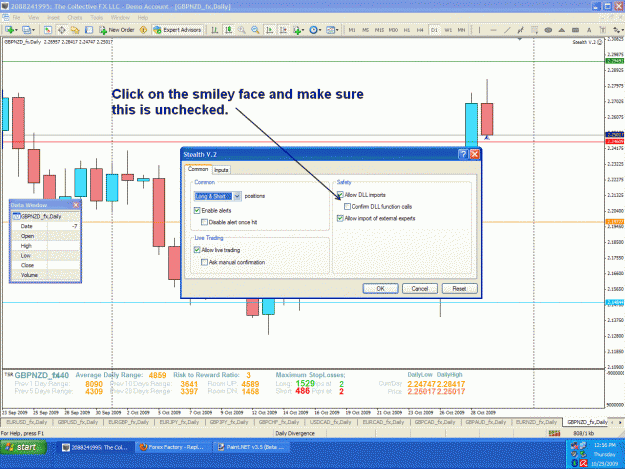Select the Fibonacci retracement tool

pos(534,30)
